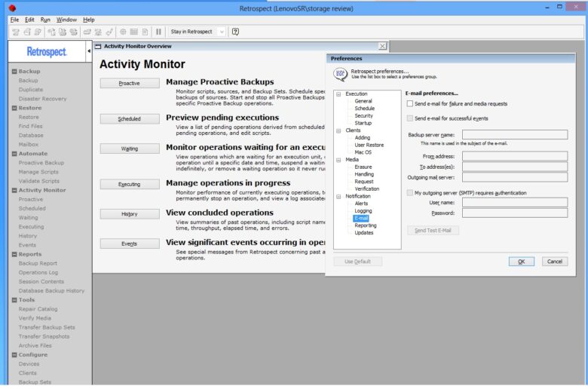Collapse the Media tree node
Screen dimensions: 588x389
click(x=338, y=160)
